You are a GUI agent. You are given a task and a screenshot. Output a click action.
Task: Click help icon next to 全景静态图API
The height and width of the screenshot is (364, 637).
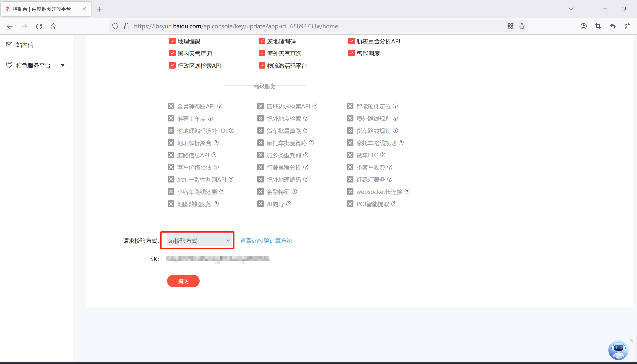220,106
